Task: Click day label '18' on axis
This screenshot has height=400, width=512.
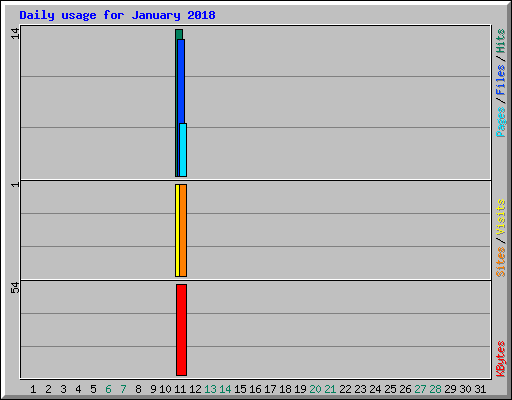Action: pyautogui.click(x=285, y=389)
